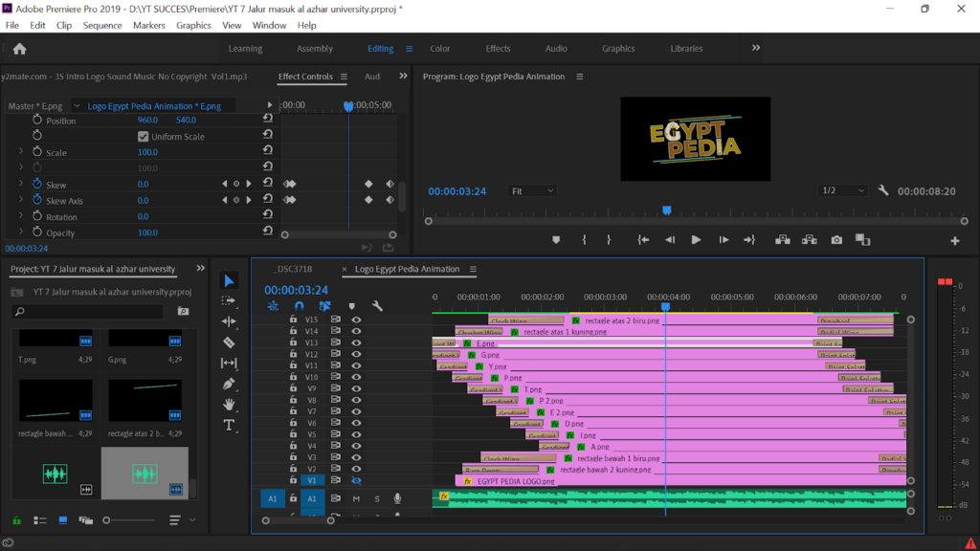
Task: Click Position X value 960.0
Action: click(x=147, y=120)
